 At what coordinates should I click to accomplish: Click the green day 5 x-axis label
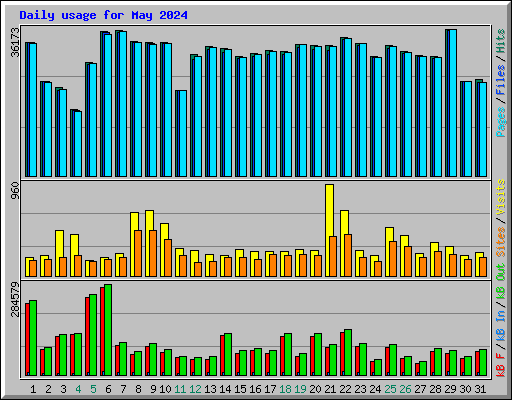pyautogui.click(x=93, y=389)
